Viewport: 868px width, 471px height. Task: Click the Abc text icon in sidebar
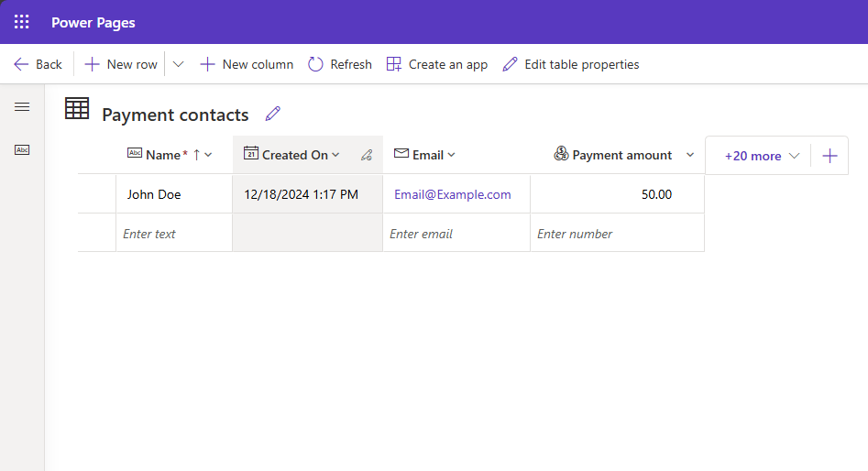tap(22, 149)
